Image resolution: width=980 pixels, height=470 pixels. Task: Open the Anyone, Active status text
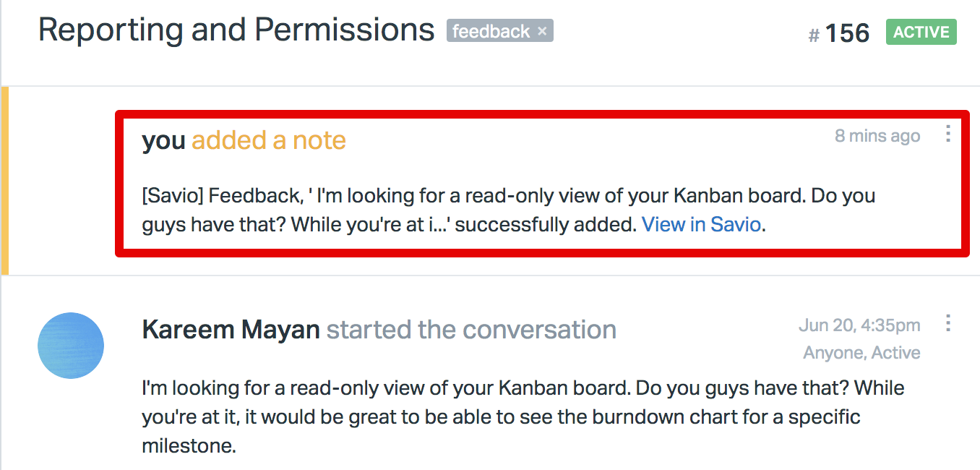(861, 353)
